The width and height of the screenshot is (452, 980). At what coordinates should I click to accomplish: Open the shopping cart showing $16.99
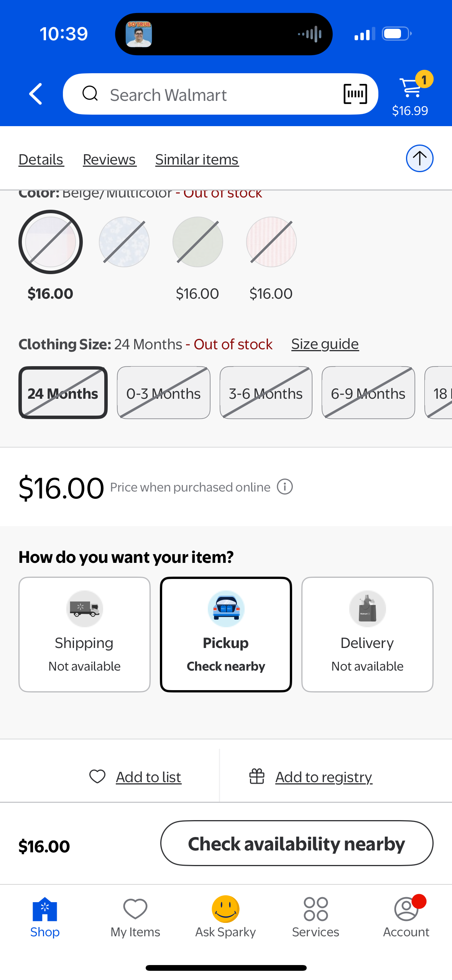point(411,94)
